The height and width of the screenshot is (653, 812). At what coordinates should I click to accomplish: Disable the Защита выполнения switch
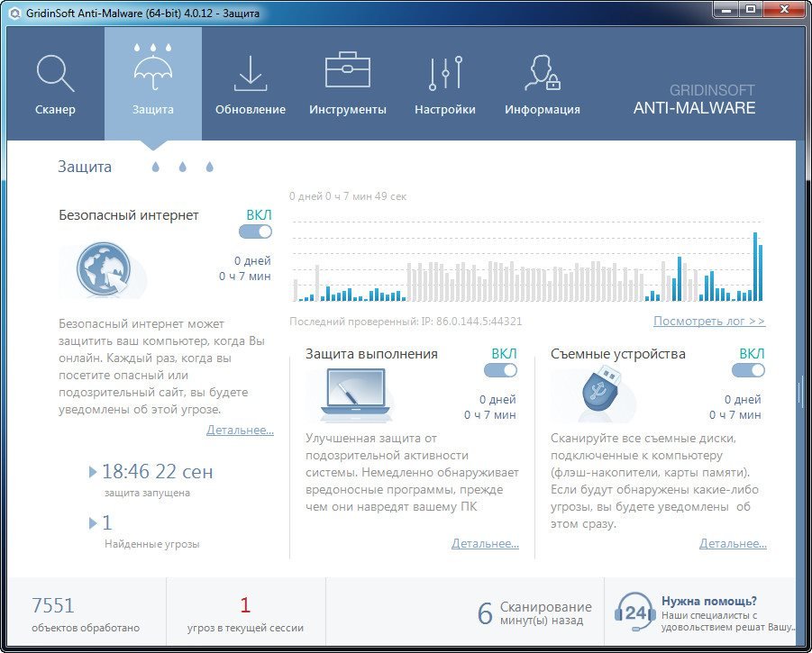(x=500, y=370)
